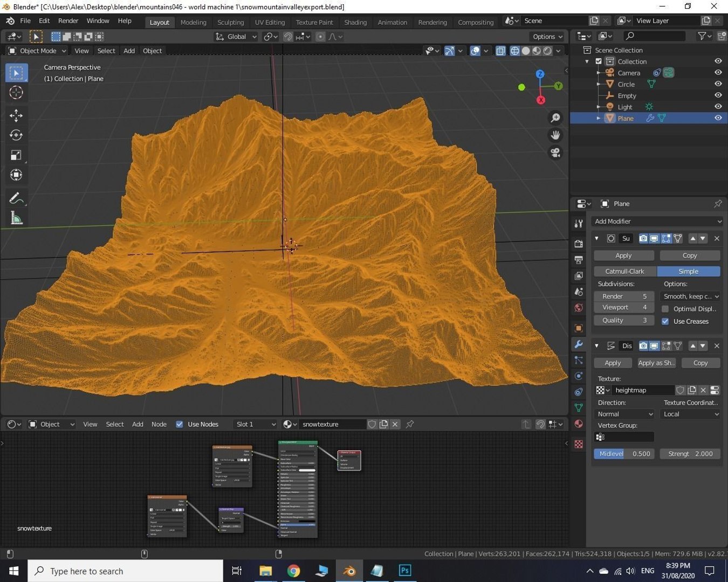Image resolution: width=728 pixels, height=582 pixels.
Task: Click the zoom view magnifier icon
Action: coord(555,118)
